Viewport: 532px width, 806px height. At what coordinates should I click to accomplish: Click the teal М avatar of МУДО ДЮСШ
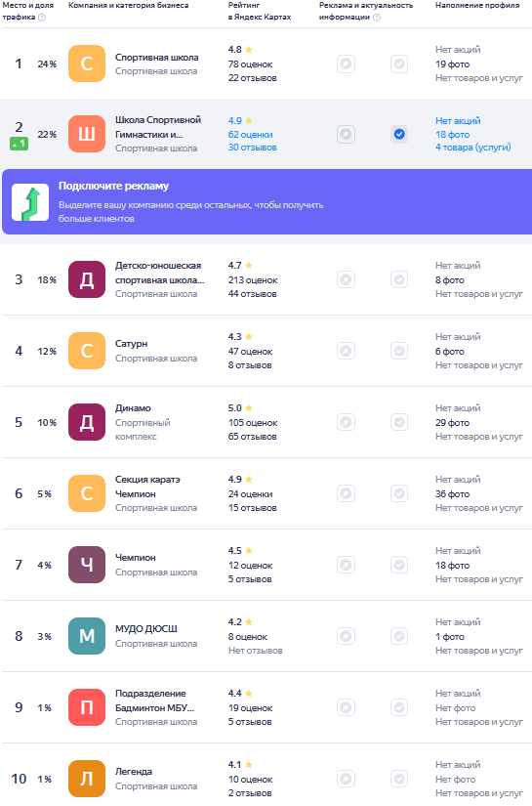(x=87, y=636)
